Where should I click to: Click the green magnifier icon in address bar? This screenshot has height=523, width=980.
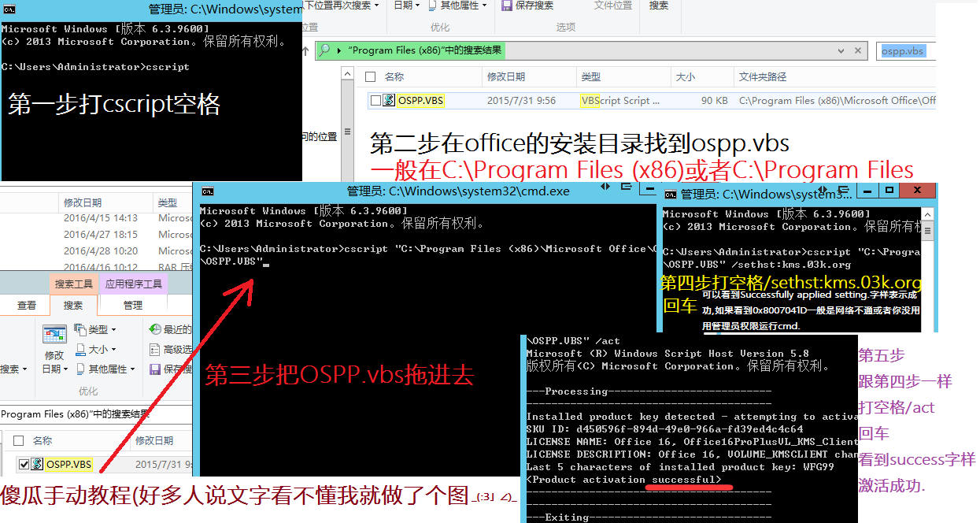324,50
